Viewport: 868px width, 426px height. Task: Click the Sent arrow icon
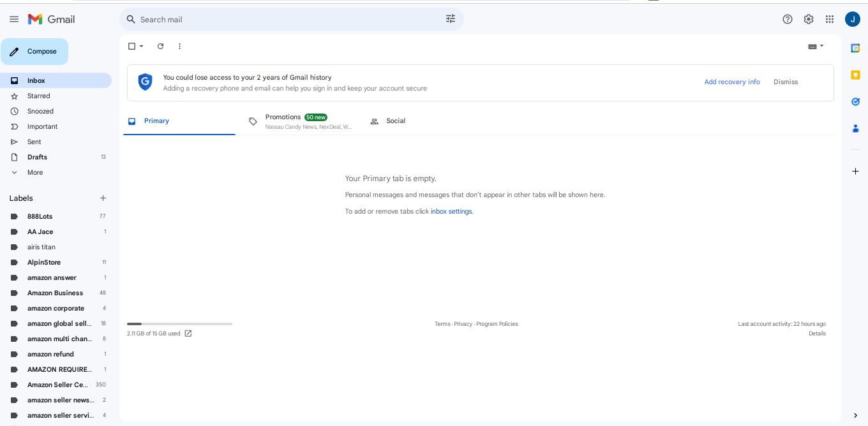point(14,142)
